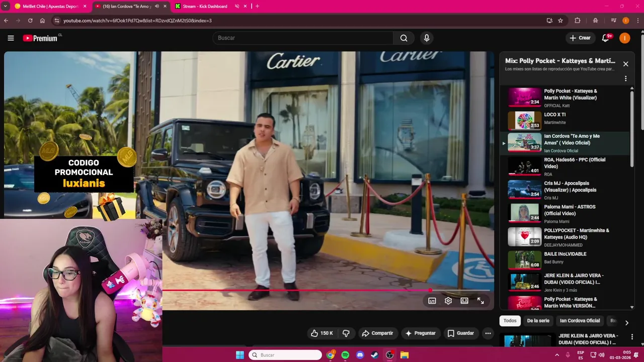Toggle subtitles in the video player
The image size is (644, 362).
(x=432, y=301)
